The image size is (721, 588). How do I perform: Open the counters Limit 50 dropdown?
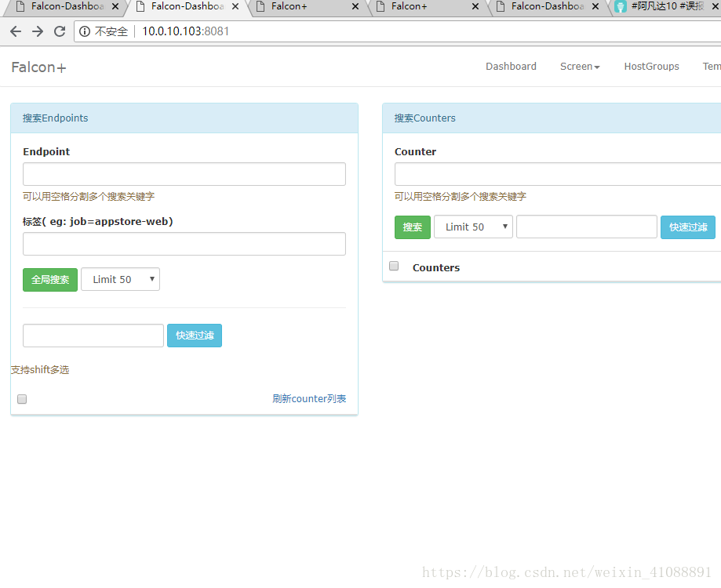[474, 227]
